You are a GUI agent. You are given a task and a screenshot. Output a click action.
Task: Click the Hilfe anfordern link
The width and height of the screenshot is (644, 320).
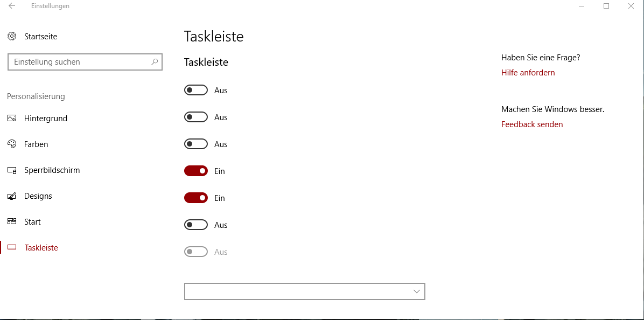point(528,73)
